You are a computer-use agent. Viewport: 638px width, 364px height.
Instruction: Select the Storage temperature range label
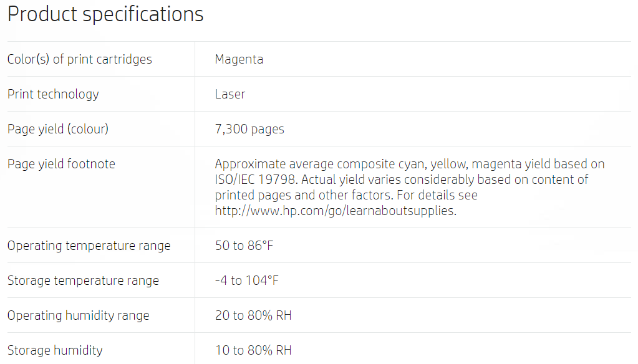pos(83,280)
